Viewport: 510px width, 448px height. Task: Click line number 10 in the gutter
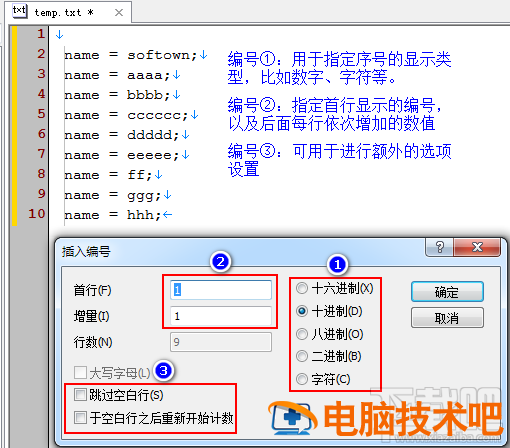coord(36,214)
